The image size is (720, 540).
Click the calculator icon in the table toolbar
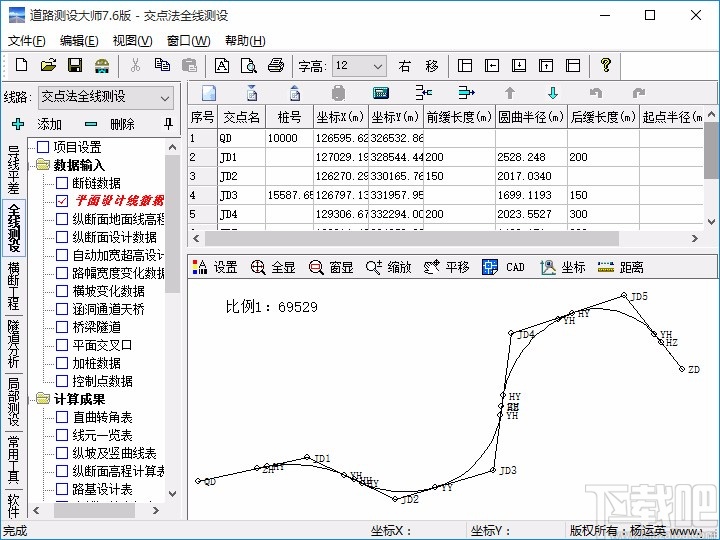(381, 93)
